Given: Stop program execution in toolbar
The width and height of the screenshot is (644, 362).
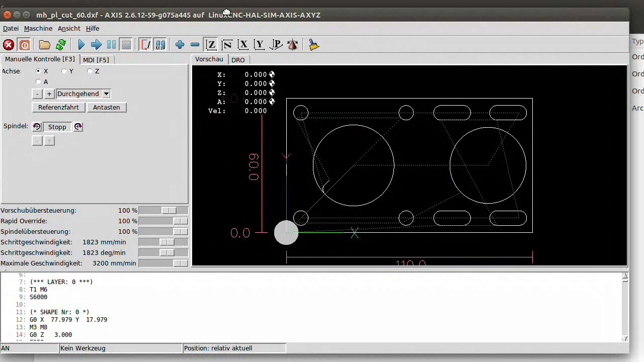Looking at the screenshot, I should tap(126, 45).
